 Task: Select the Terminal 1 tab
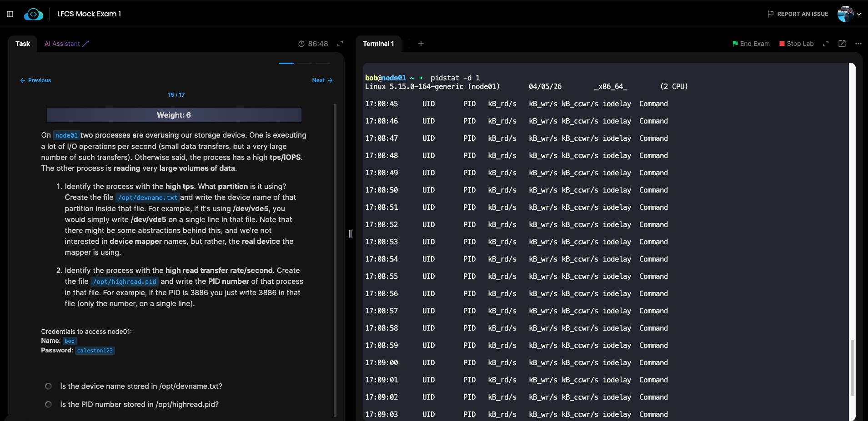[378, 44]
